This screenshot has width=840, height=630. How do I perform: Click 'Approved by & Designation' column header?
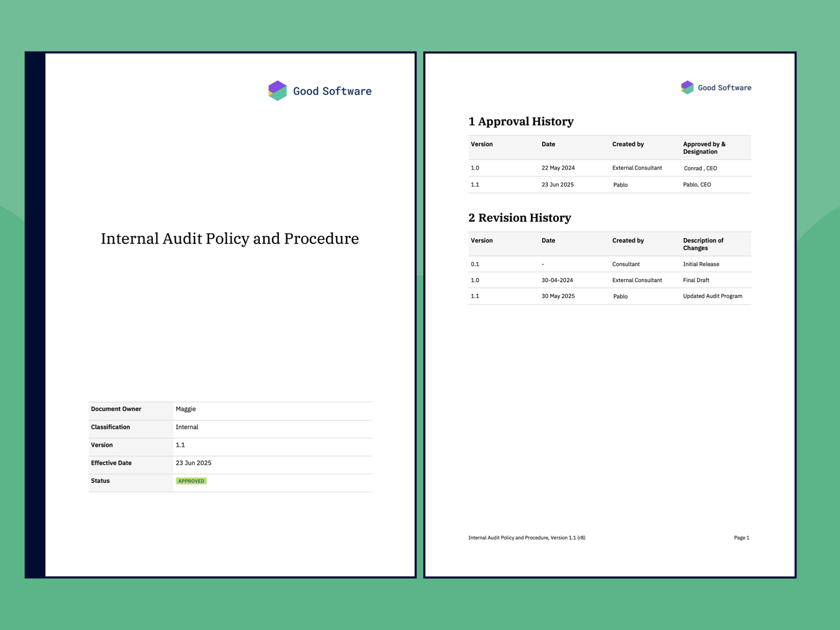coord(705,148)
